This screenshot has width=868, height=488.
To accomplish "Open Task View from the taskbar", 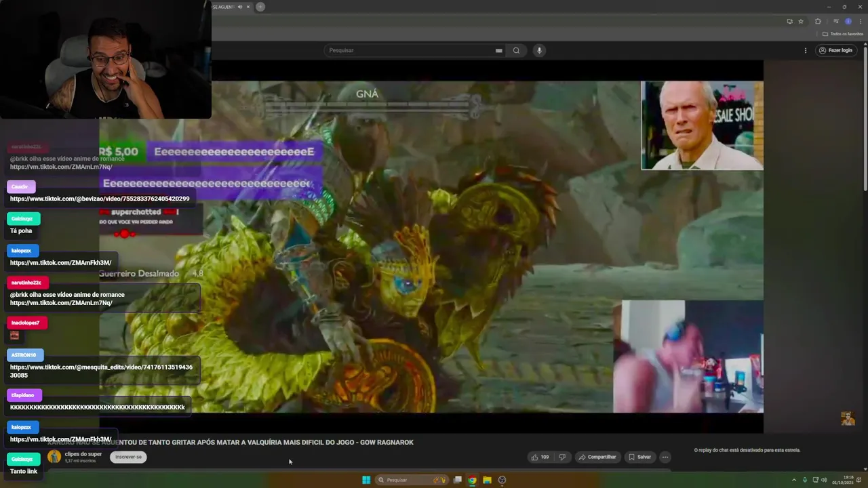I will [x=458, y=480].
